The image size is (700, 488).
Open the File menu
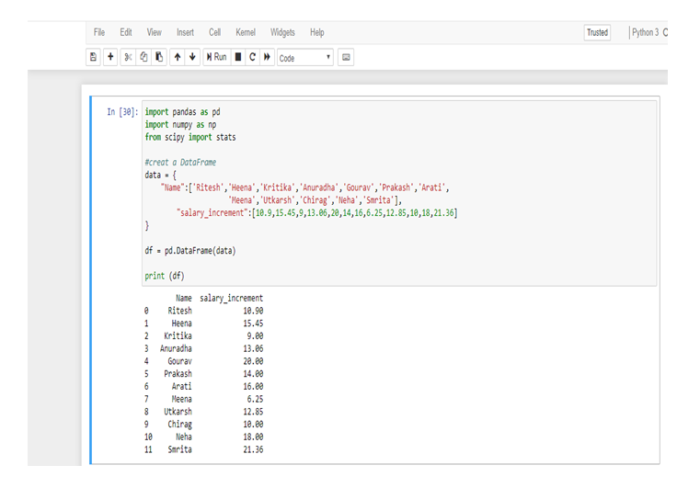point(100,33)
